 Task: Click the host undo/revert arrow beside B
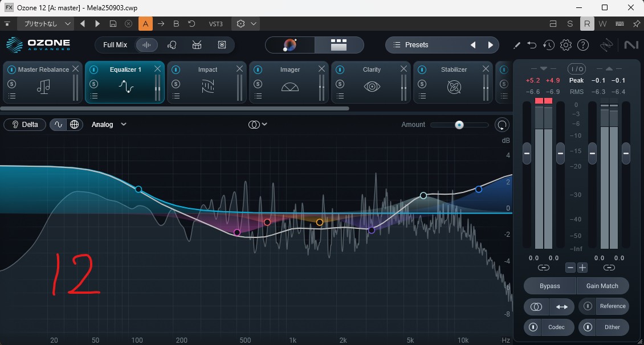tap(191, 24)
